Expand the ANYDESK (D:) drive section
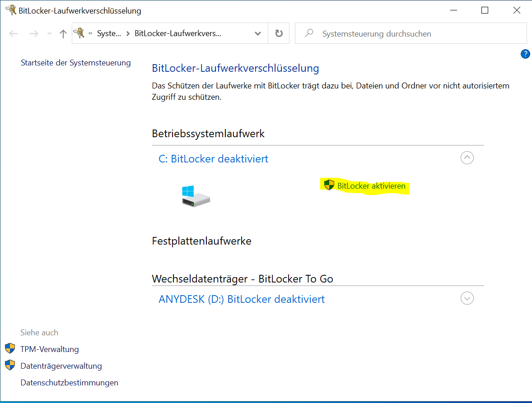 (467, 298)
